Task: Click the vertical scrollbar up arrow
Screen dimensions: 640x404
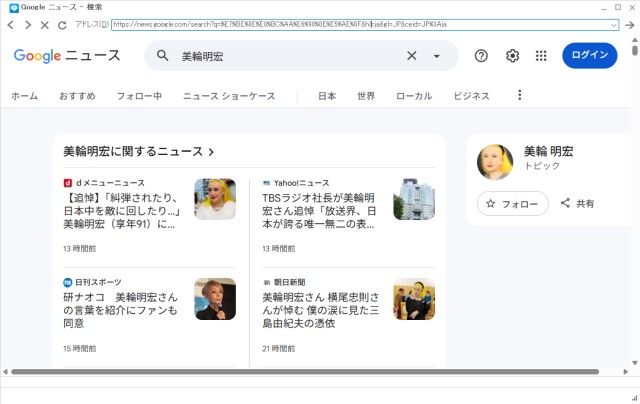Action: [635, 40]
